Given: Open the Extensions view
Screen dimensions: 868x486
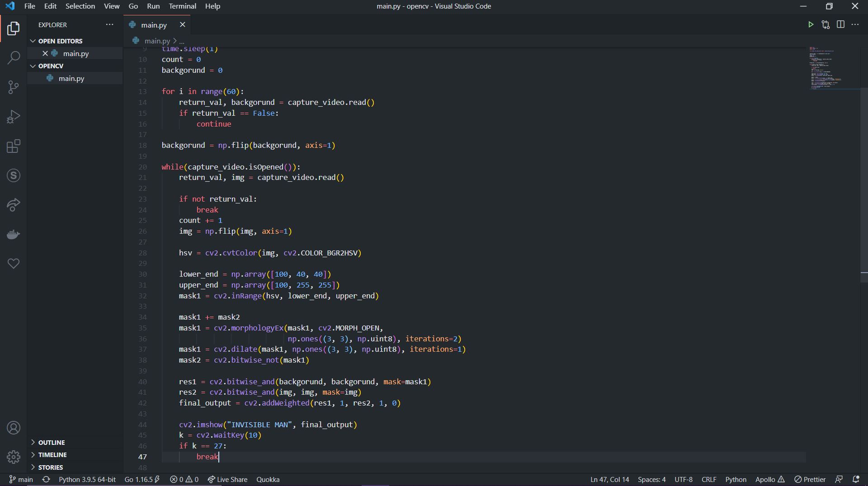Looking at the screenshot, I should (14, 146).
